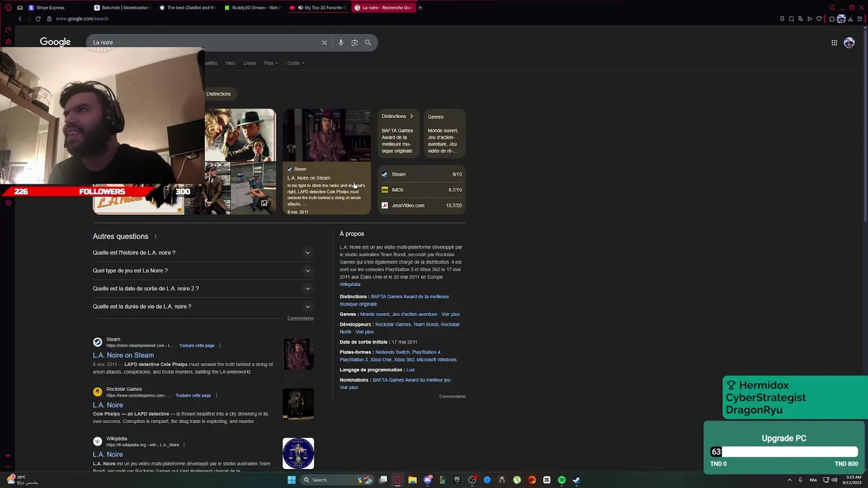Submit search with magnifier icon
Viewport: 868px width, 488px height.
(x=368, y=43)
